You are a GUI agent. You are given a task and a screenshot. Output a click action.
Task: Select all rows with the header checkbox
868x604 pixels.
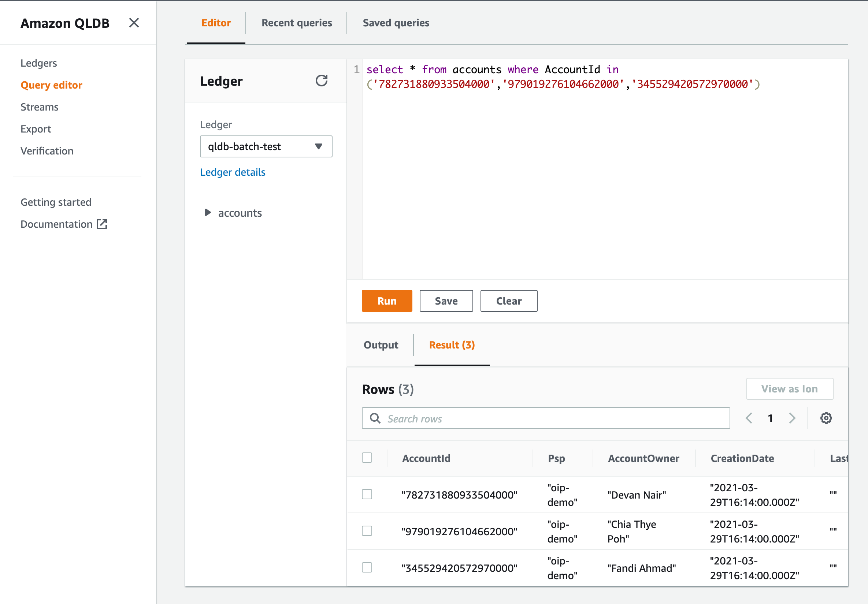(367, 458)
